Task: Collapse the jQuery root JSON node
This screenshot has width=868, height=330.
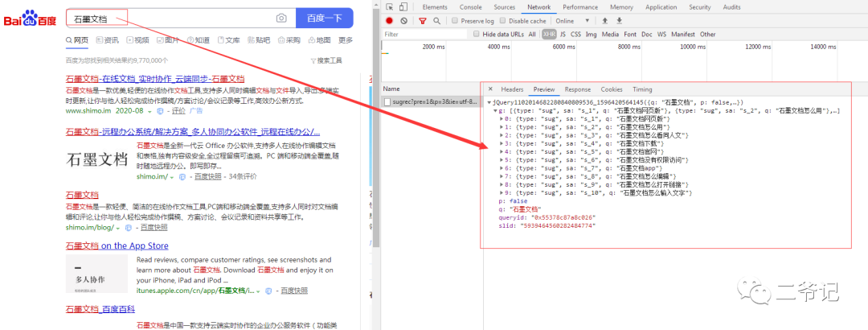Action: (489, 102)
